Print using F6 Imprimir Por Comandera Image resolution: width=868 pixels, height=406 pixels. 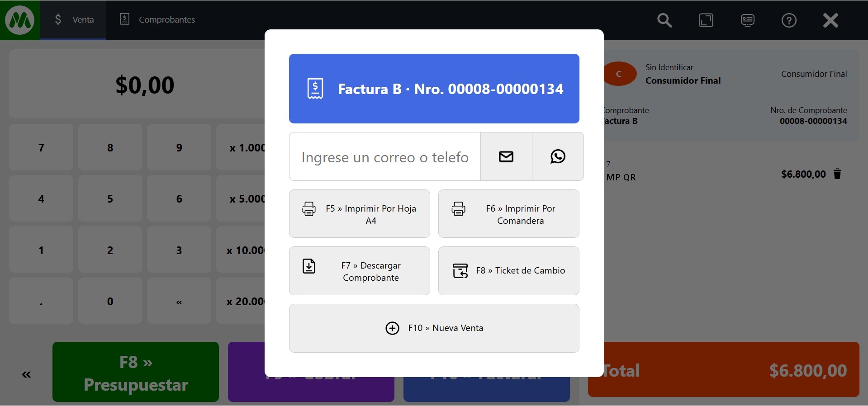coord(508,214)
